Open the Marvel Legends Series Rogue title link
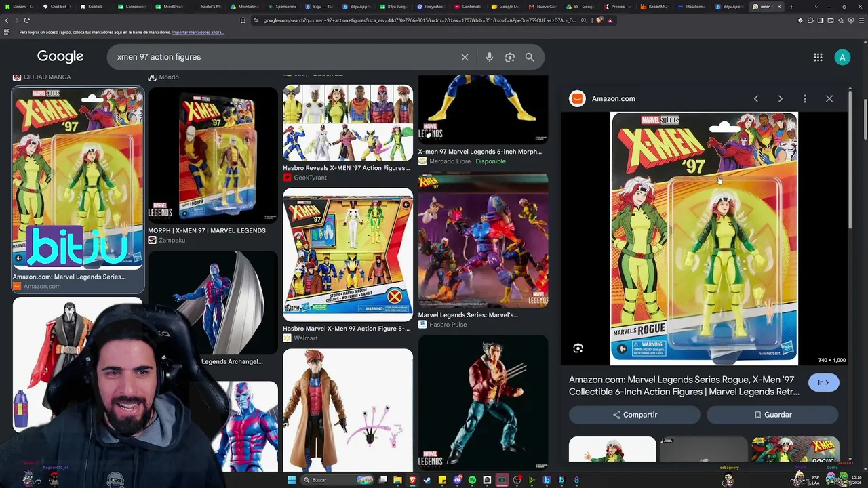This screenshot has width=868, height=488. pyautogui.click(x=684, y=386)
